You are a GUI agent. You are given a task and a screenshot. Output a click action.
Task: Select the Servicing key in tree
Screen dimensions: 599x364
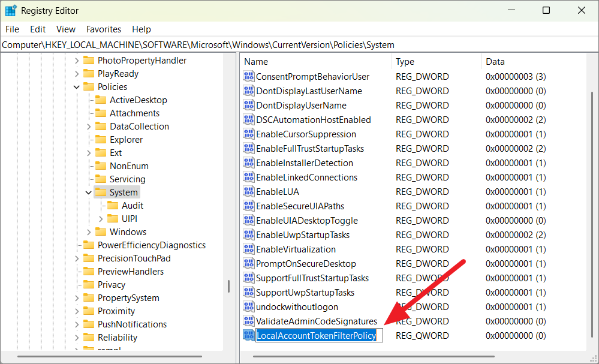[127, 179]
